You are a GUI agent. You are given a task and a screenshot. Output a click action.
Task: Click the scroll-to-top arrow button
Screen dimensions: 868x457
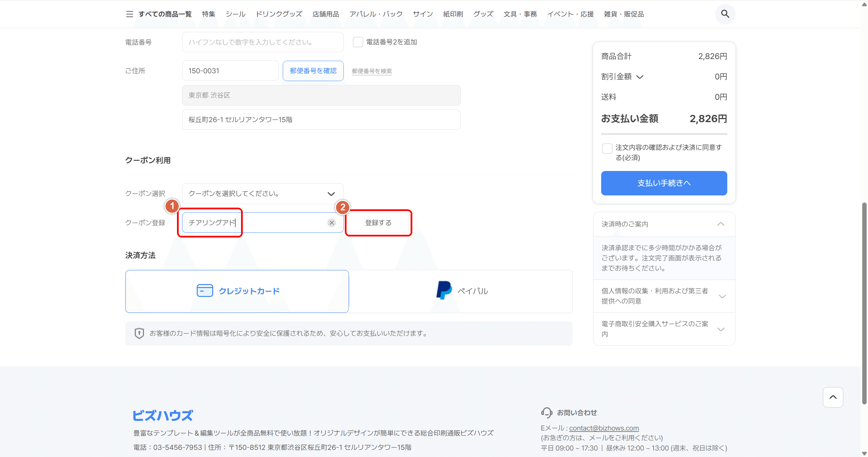833,397
